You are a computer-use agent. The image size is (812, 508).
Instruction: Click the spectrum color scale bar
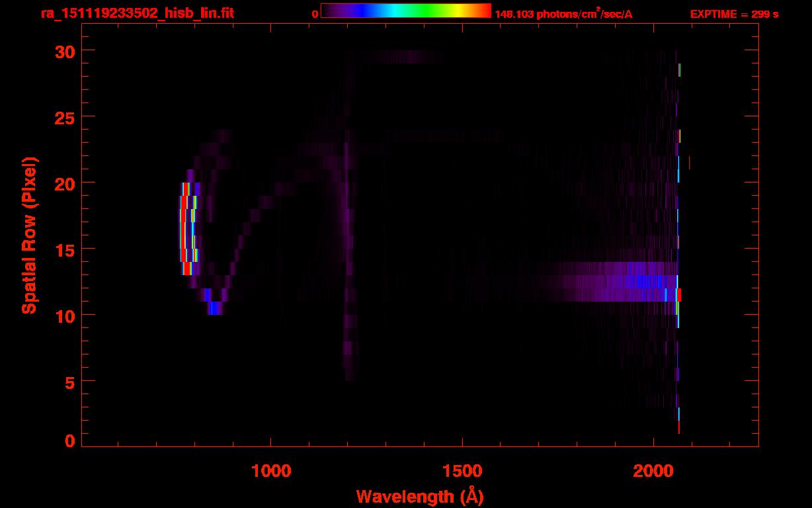pos(406,11)
